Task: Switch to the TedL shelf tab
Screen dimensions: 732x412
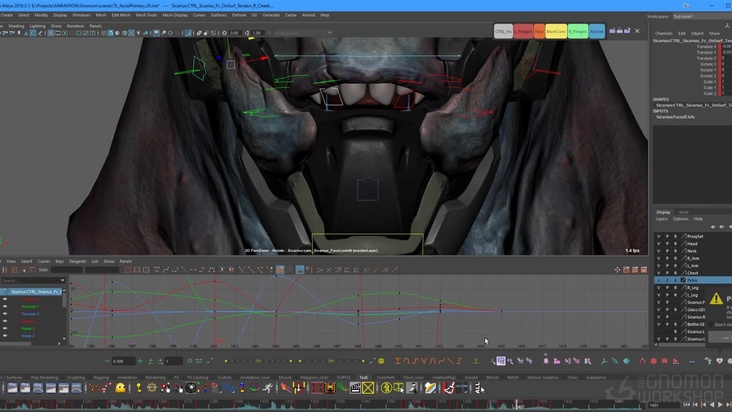Action: 364,377
